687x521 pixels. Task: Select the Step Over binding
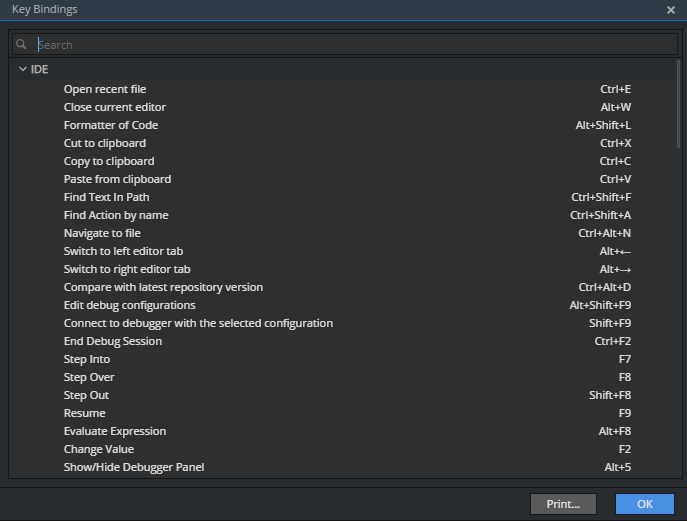pyautogui.click(x=343, y=377)
